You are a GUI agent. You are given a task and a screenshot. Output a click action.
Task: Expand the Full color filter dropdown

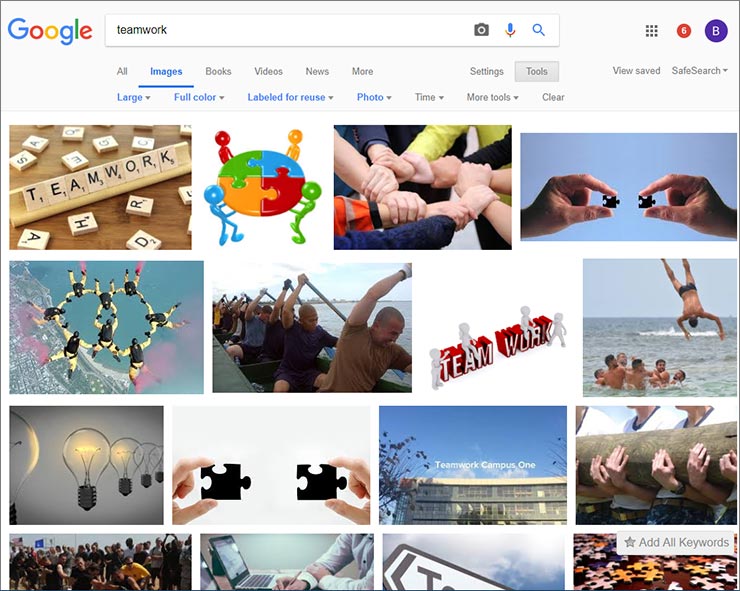(x=199, y=97)
